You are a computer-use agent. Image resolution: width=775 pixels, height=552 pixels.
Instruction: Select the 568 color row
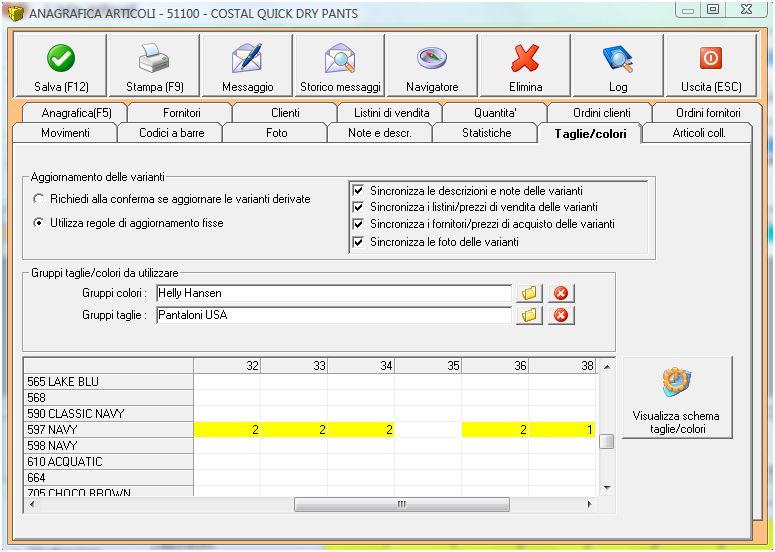109,398
